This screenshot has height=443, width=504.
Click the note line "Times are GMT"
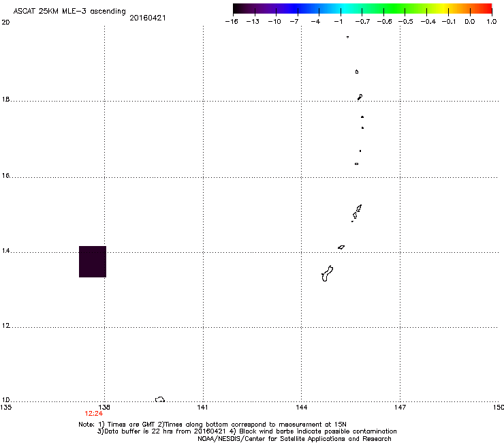coord(131,425)
